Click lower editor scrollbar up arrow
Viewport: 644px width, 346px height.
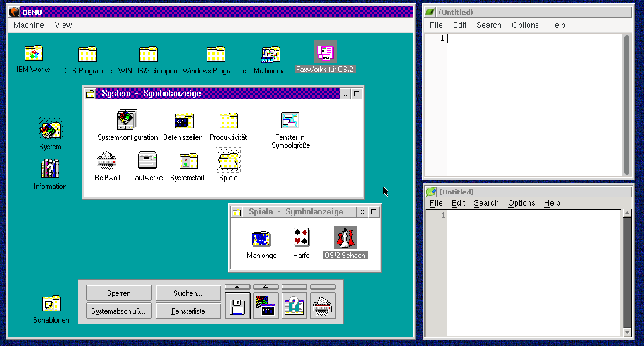pyautogui.click(x=627, y=213)
